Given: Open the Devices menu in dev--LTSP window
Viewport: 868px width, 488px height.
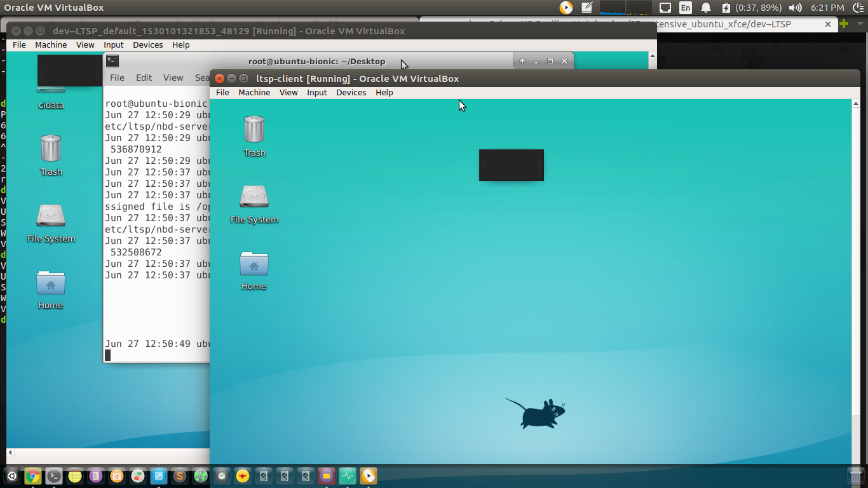Looking at the screenshot, I should (x=147, y=44).
